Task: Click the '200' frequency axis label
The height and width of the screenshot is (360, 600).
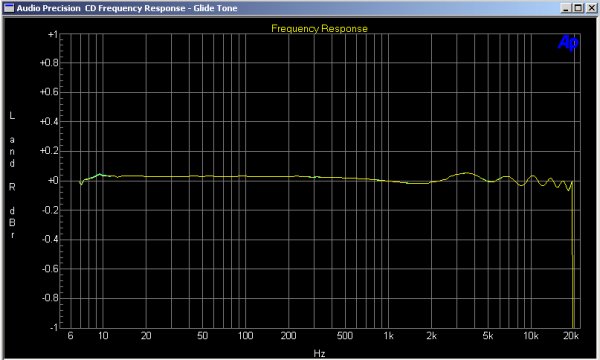Action: click(288, 336)
